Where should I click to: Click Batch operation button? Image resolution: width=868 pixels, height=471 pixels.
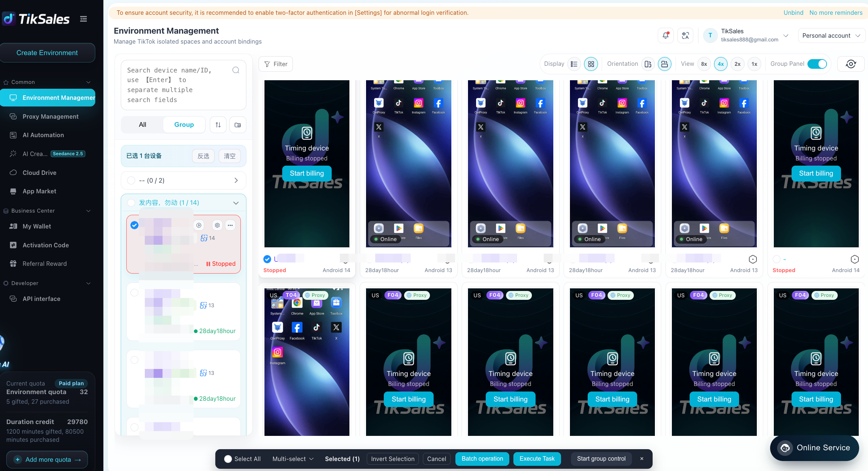tap(482, 459)
